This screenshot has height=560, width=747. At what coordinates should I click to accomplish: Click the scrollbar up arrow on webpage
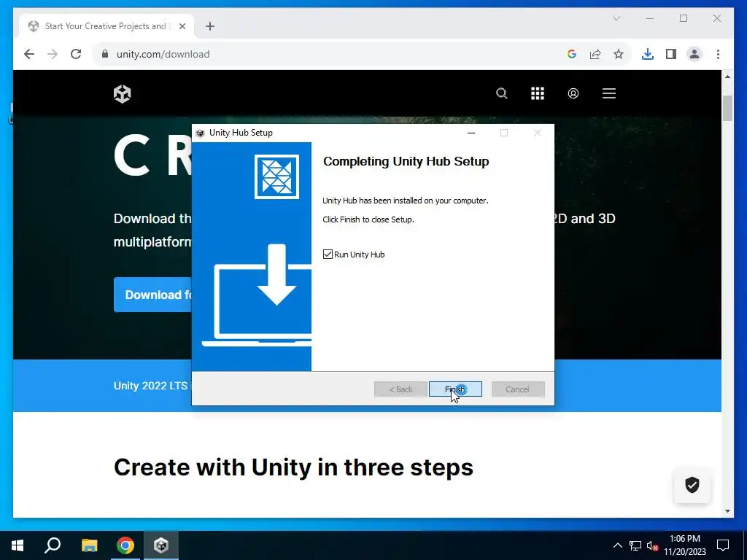coord(727,77)
